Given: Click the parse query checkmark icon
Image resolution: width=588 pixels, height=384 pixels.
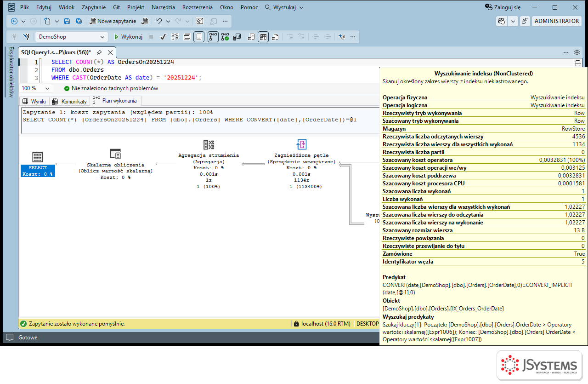Looking at the screenshot, I should 163,37.
